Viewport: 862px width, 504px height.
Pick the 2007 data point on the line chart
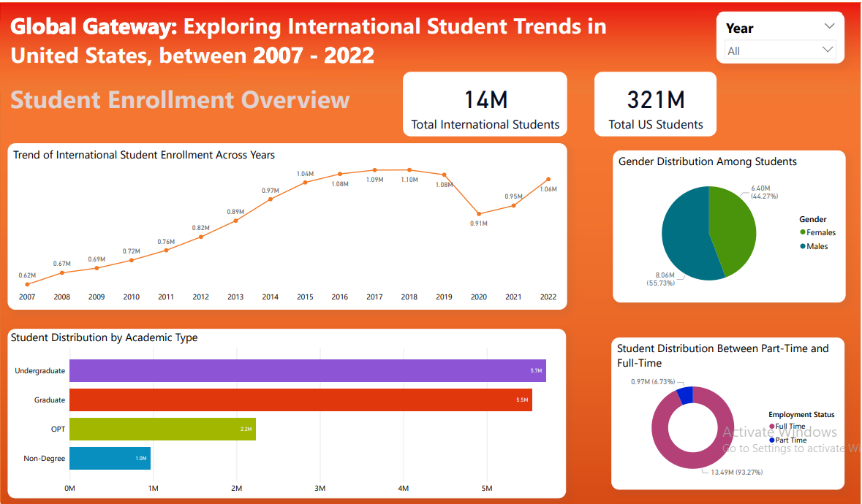27,284
